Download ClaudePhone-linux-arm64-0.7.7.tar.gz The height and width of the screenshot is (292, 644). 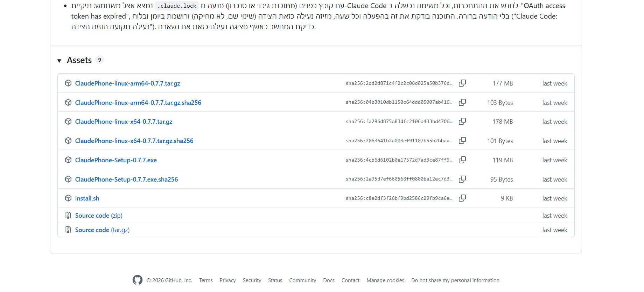pyautogui.click(x=127, y=83)
